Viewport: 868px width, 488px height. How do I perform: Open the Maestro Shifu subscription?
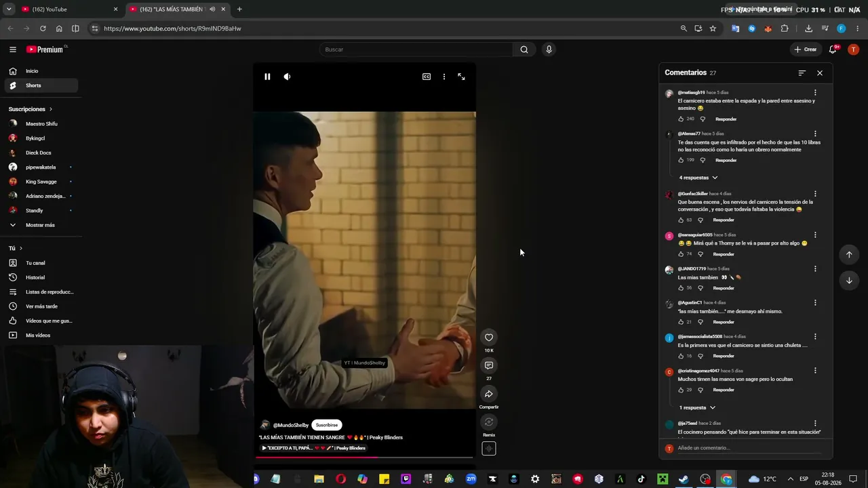[x=41, y=124]
